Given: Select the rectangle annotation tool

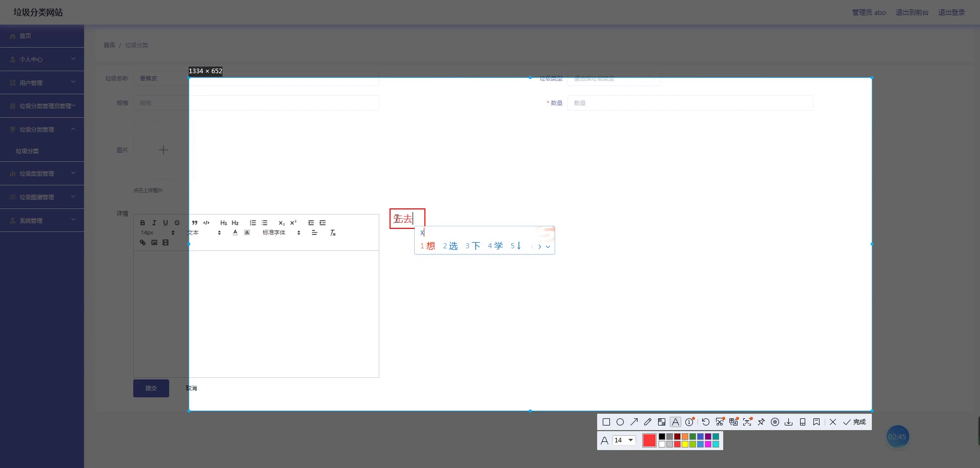Looking at the screenshot, I should [606, 422].
